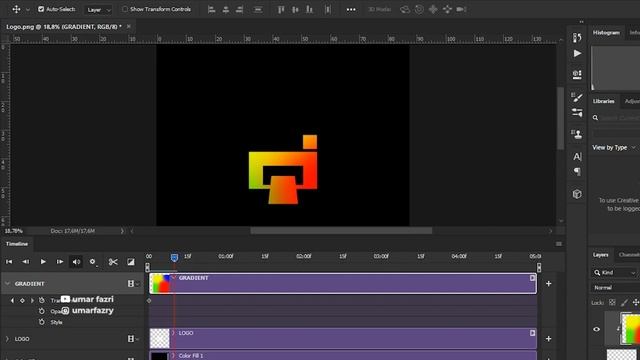
Task: Open the Properties panel icon
Action: pos(577,74)
